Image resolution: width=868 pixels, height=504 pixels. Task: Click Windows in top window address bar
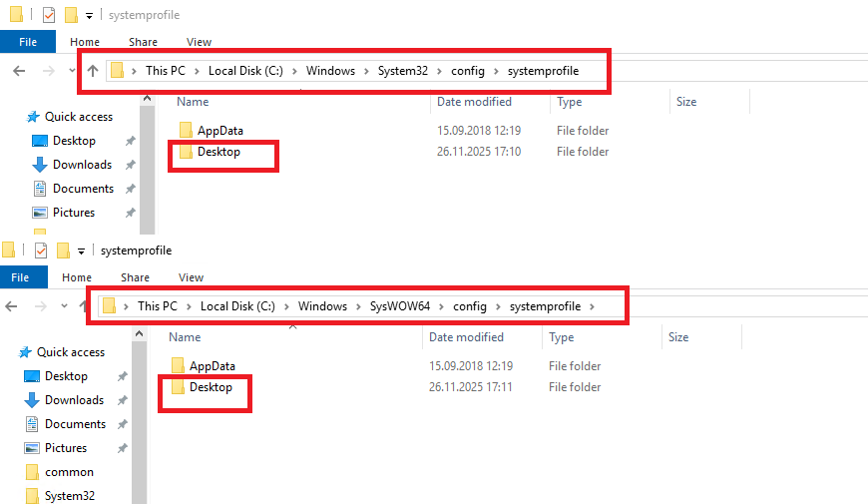pyautogui.click(x=330, y=71)
